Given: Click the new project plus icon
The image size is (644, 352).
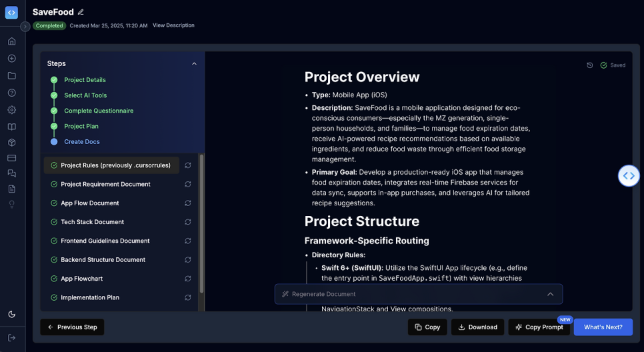Looking at the screenshot, I should coord(12,58).
